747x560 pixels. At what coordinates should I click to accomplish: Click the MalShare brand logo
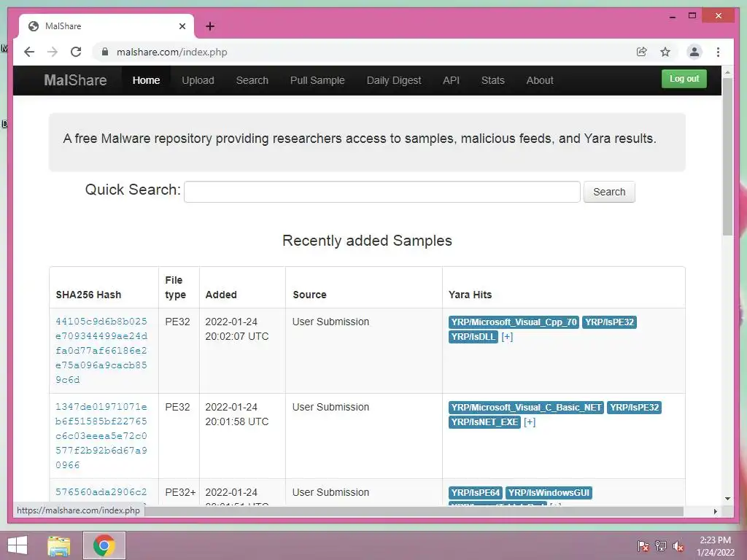(x=75, y=80)
